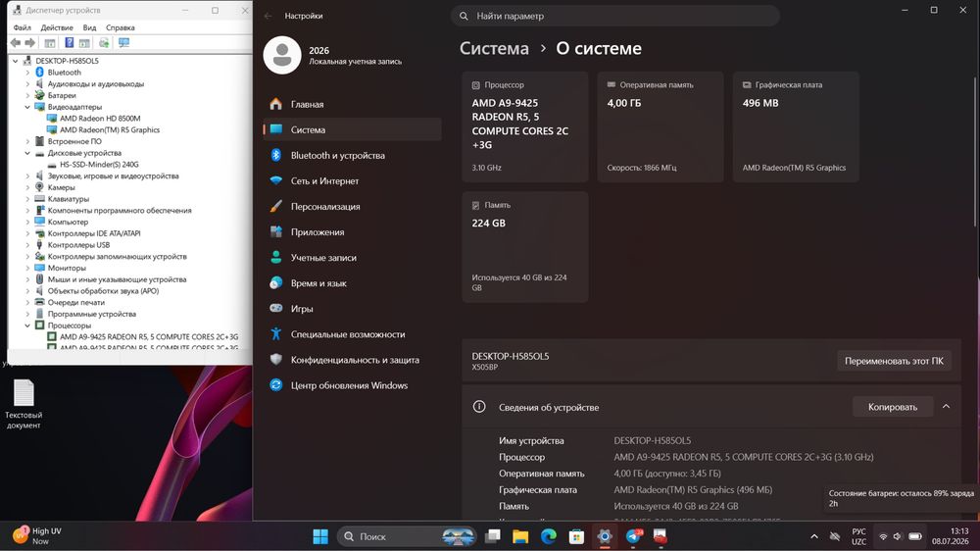Image resolution: width=980 pixels, height=551 pixels.
Task: Open the Справка menu
Action: (120, 27)
